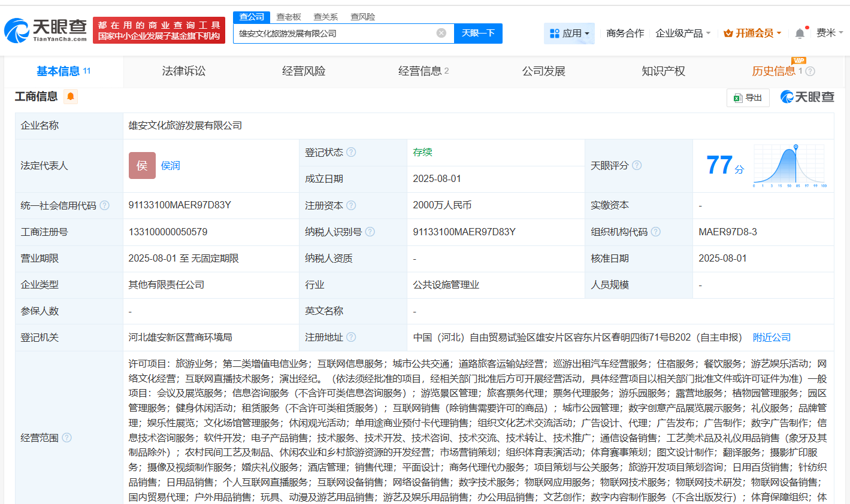Image resolution: width=850 pixels, height=504 pixels.
Task: Click help icon next to 天眼评分
Action: 637,165
